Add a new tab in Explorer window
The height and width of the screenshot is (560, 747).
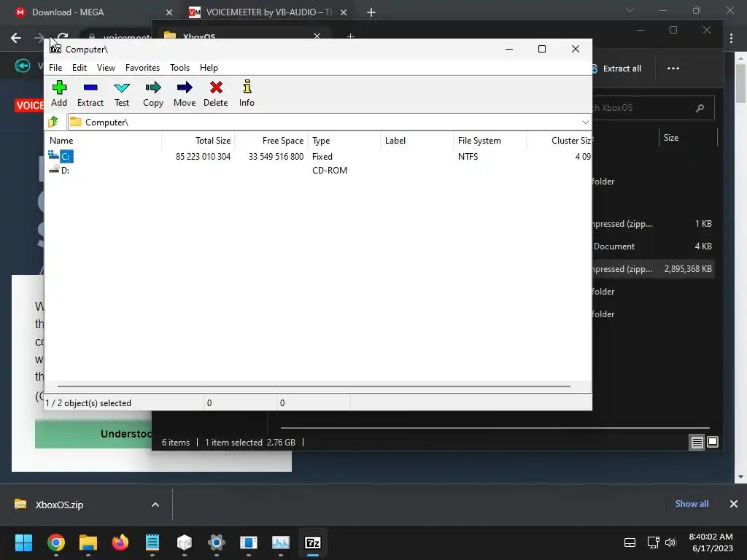350,36
